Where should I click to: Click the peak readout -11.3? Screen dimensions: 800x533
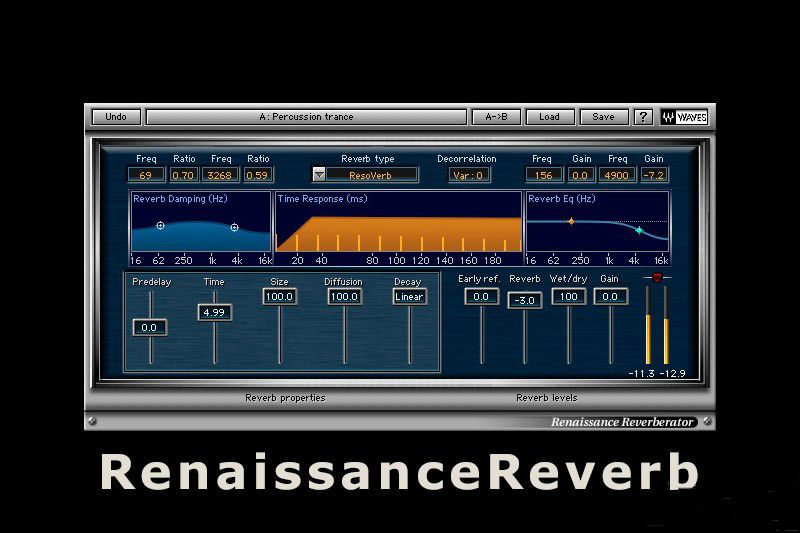click(x=641, y=373)
